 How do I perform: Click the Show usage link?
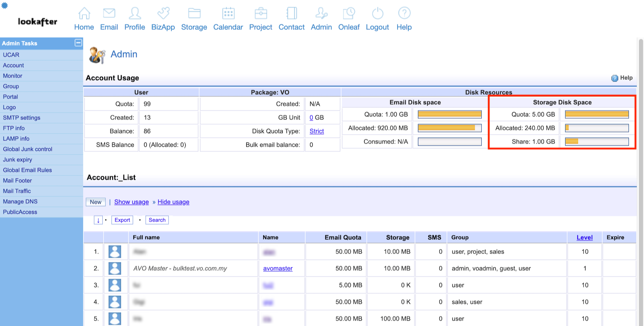point(132,202)
